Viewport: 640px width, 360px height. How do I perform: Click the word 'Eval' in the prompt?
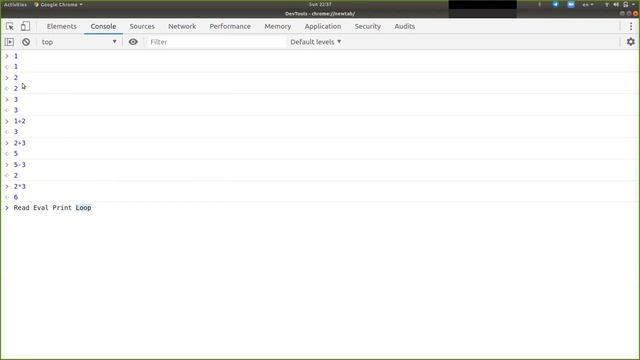41,208
